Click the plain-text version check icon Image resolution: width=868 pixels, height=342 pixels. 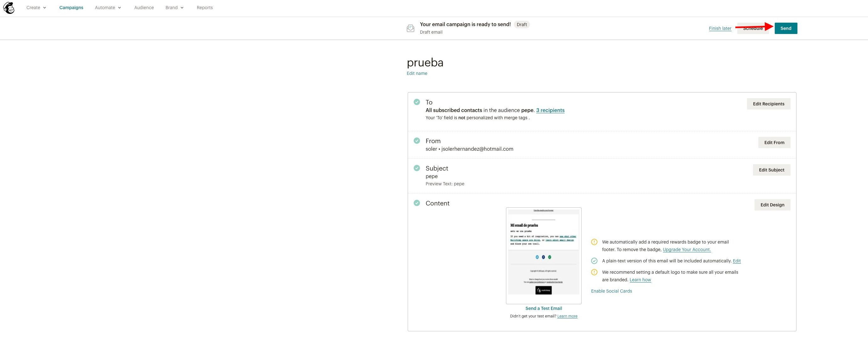595,261
